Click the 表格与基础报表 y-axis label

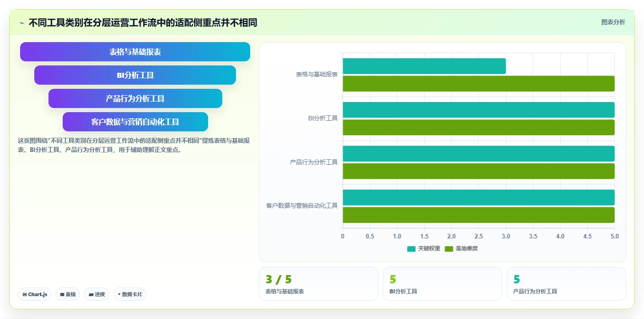(x=317, y=75)
